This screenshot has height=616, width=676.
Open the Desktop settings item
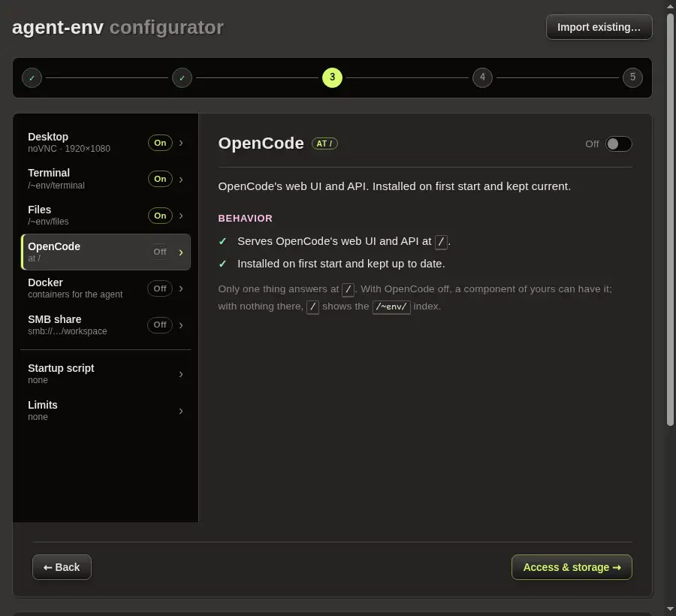(106, 143)
